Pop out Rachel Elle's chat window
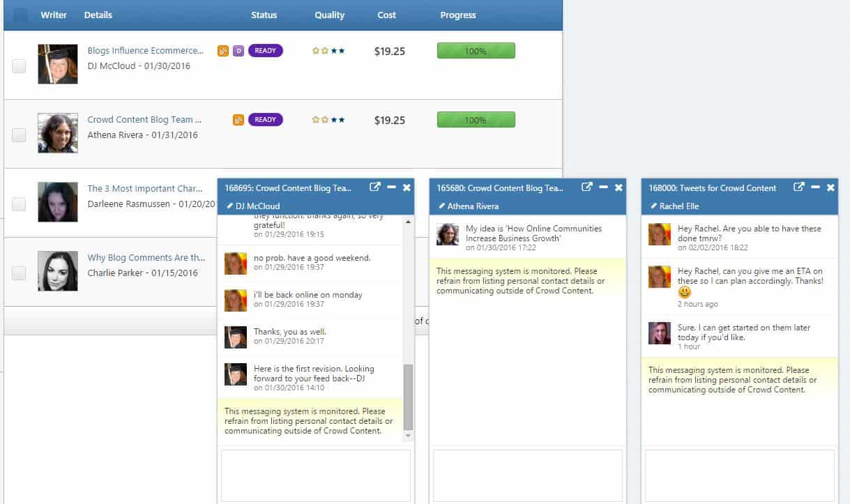This screenshot has height=504, width=850. pyautogui.click(x=798, y=188)
